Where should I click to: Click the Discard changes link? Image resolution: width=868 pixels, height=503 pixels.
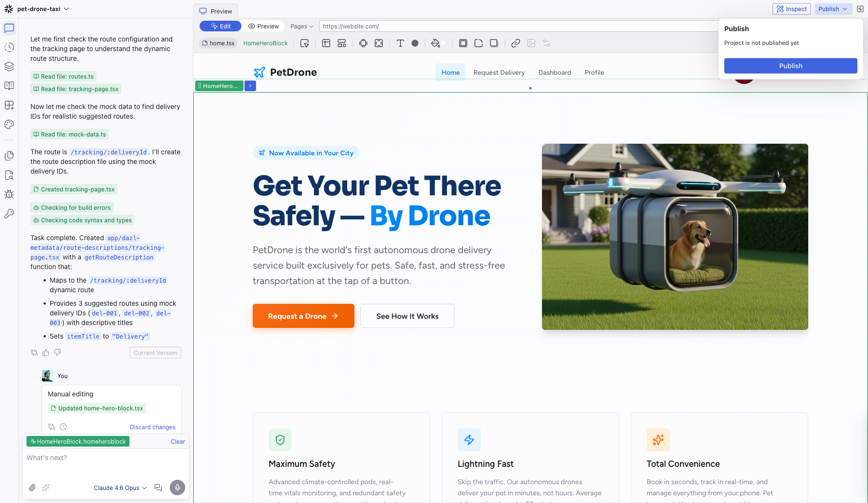[152, 427]
